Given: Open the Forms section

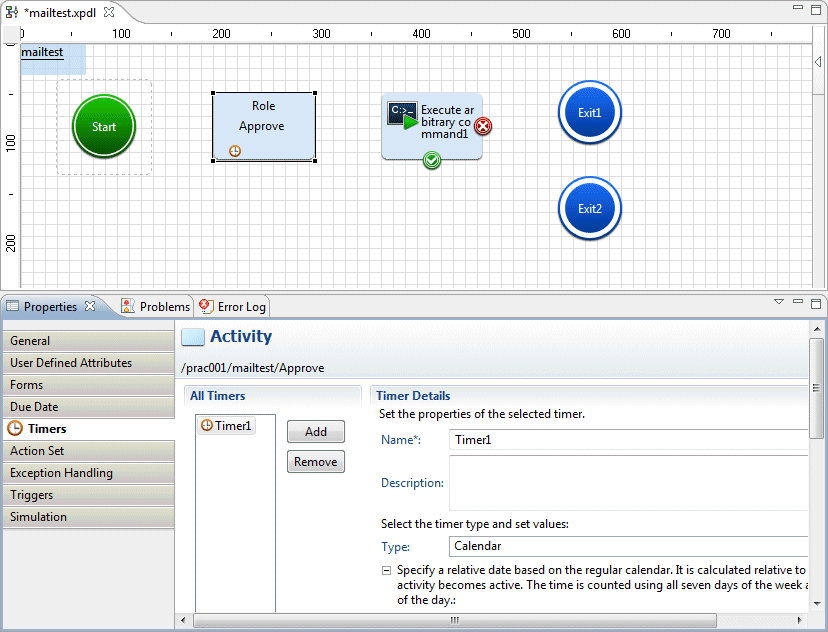Looking at the screenshot, I should point(89,385).
